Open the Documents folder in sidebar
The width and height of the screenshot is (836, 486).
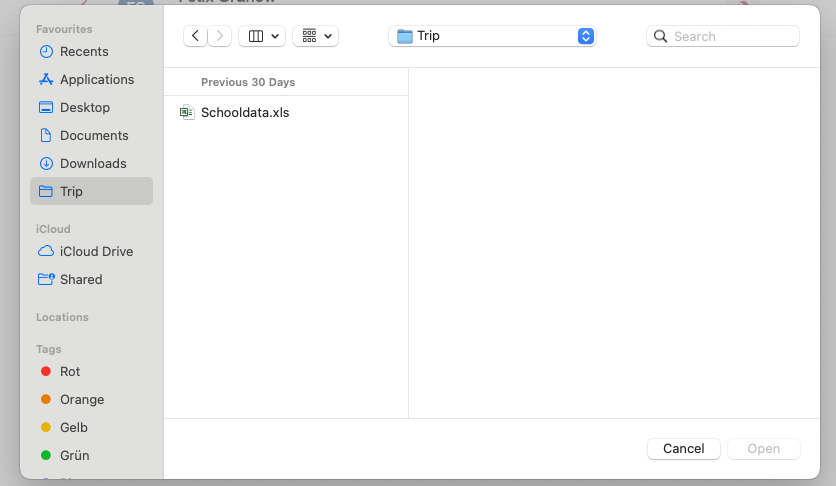(93, 135)
